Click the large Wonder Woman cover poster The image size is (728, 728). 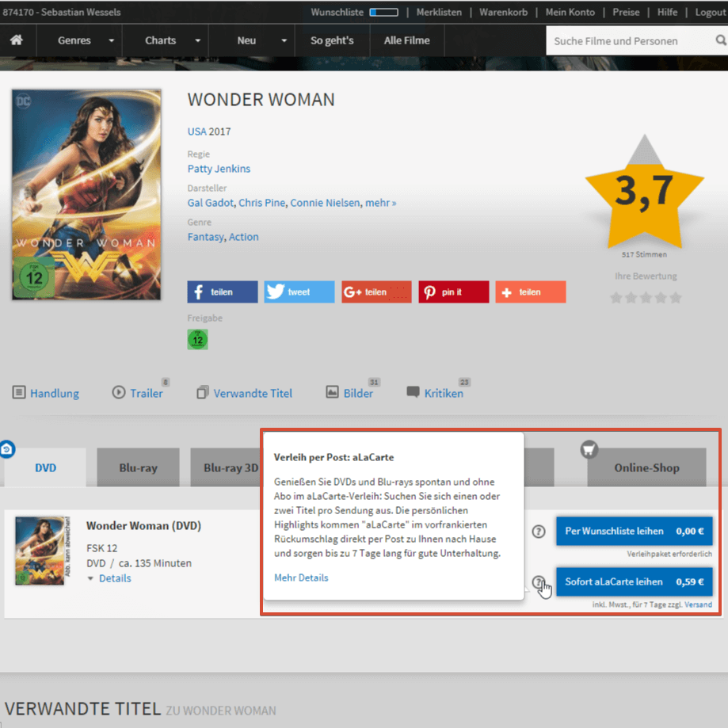[x=86, y=195]
